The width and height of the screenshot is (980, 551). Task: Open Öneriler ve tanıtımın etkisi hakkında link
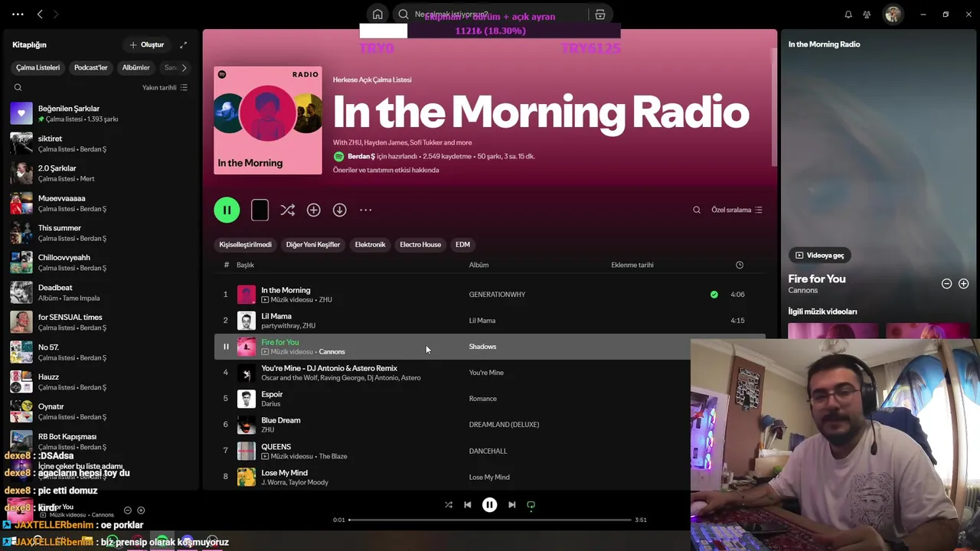click(x=386, y=170)
